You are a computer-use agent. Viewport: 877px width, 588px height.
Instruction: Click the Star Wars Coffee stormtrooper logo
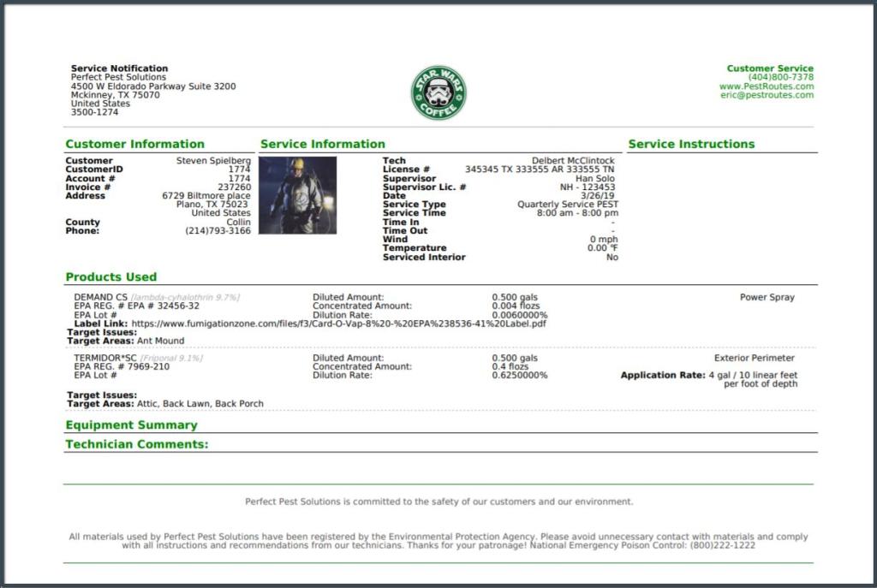tap(438, 92)
